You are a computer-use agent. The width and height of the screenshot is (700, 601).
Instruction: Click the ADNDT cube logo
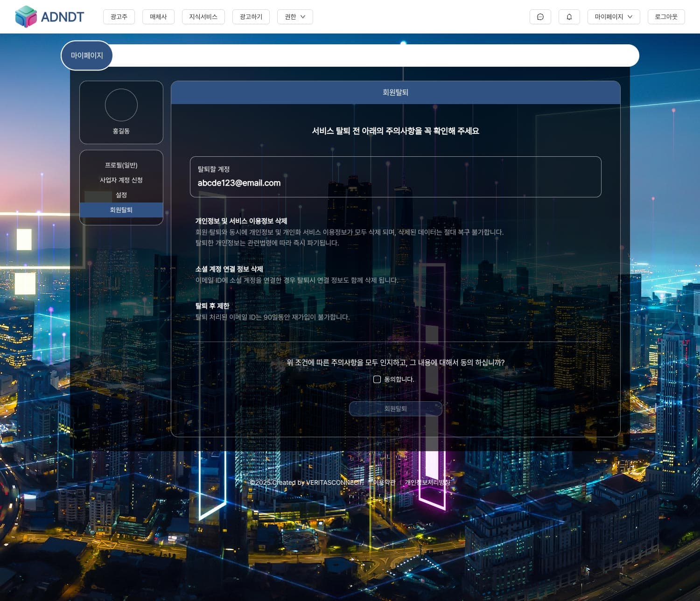(26, 17)
